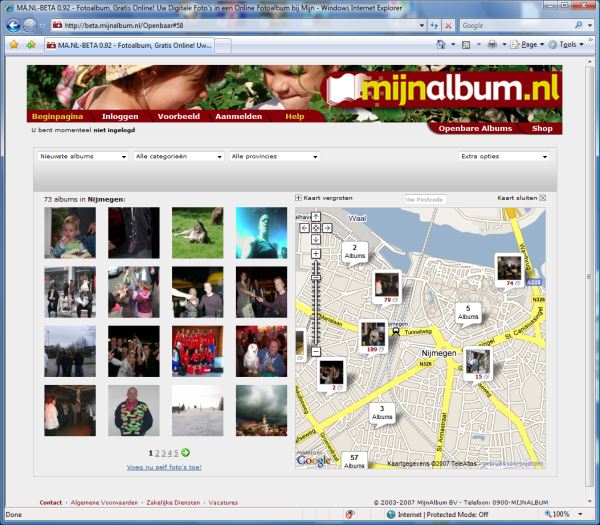
Task: Zoom out map with minus button
Action: point(316,351)
